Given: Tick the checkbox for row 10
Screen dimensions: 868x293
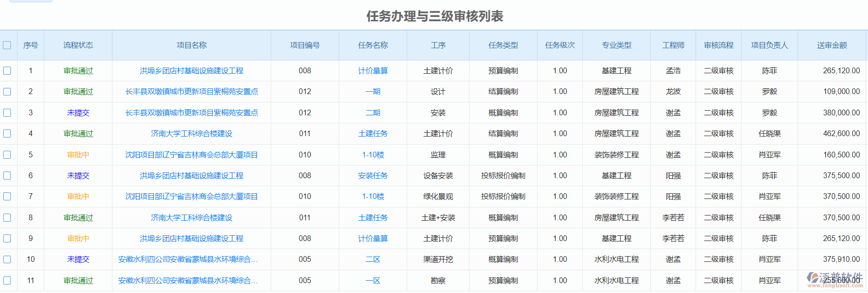Looking at the screenshot, I should (7, 259).
